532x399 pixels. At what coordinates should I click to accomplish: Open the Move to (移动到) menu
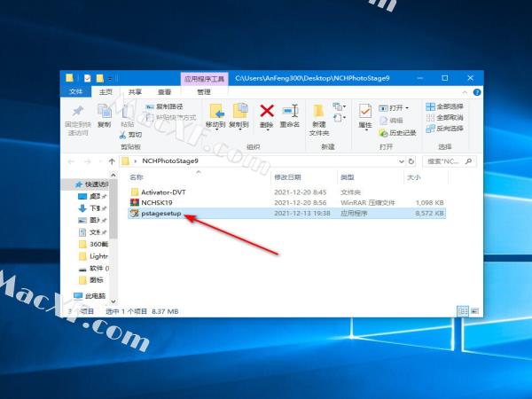tap(215, 117)
